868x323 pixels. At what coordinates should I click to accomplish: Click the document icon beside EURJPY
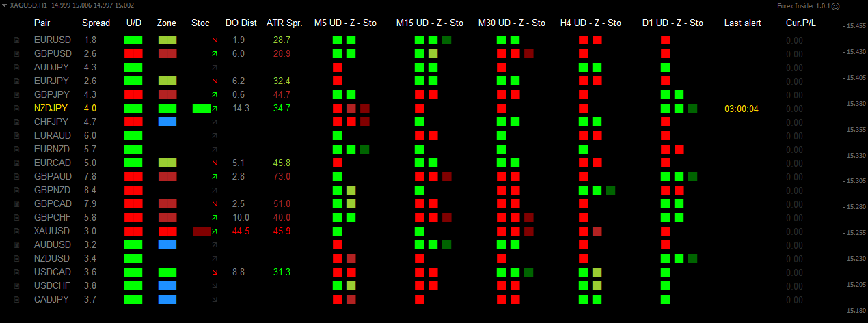tap(17, 81)
